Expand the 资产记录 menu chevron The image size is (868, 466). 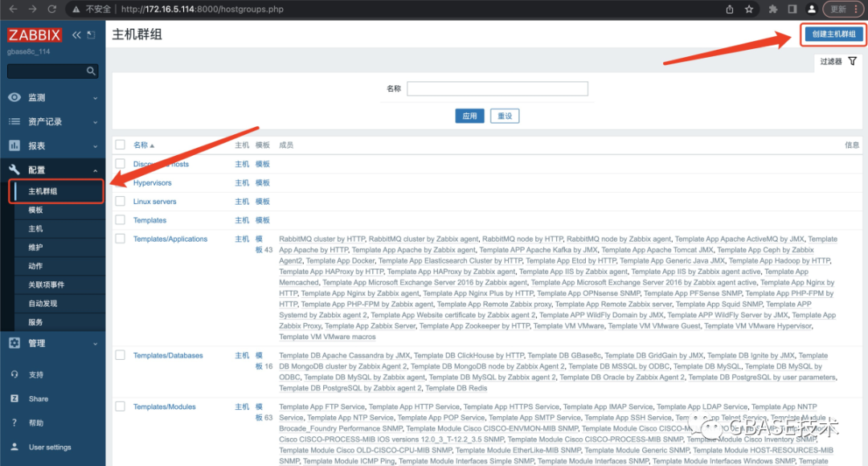[x=95, y=122]
